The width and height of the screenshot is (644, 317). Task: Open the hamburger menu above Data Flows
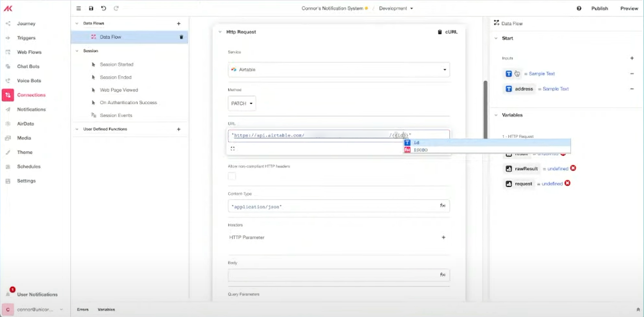click(78, 8)
